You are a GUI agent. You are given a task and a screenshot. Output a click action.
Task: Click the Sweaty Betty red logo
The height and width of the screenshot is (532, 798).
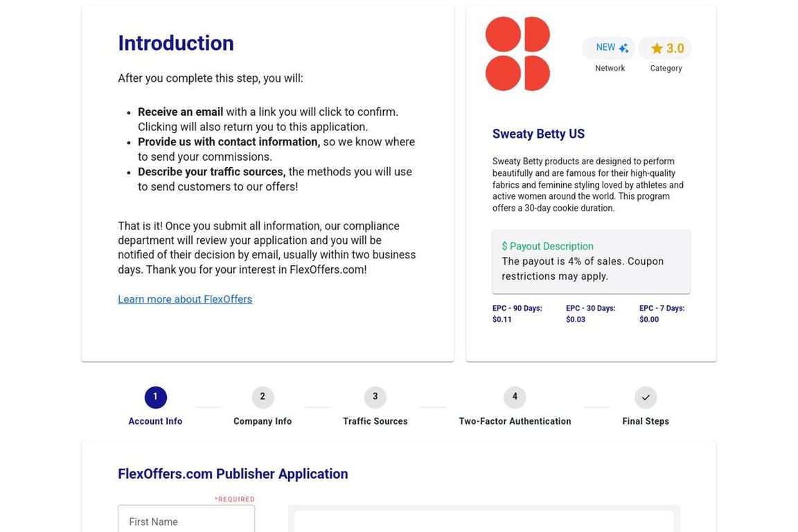pyautogui.click(x=517, y=53)
